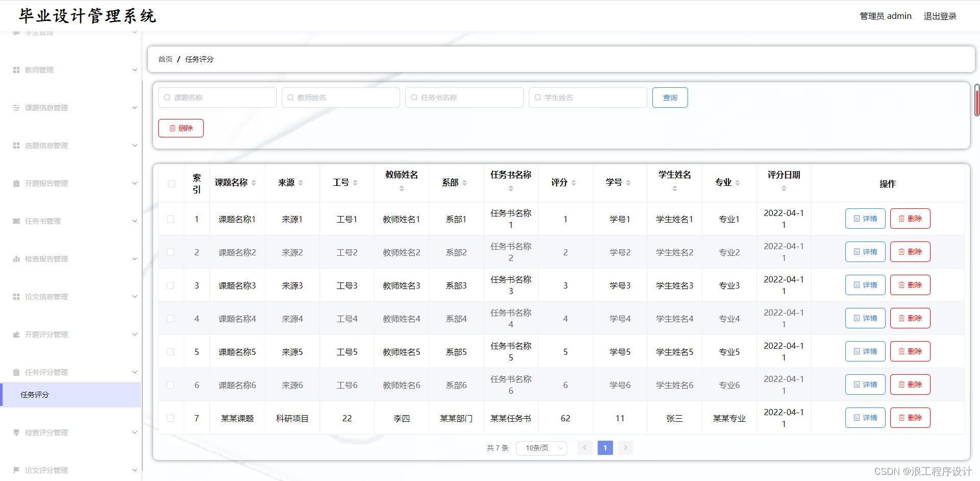Click the batch 删除 button above table
Viewport: 980px width, 481px height.
point(181,128)
